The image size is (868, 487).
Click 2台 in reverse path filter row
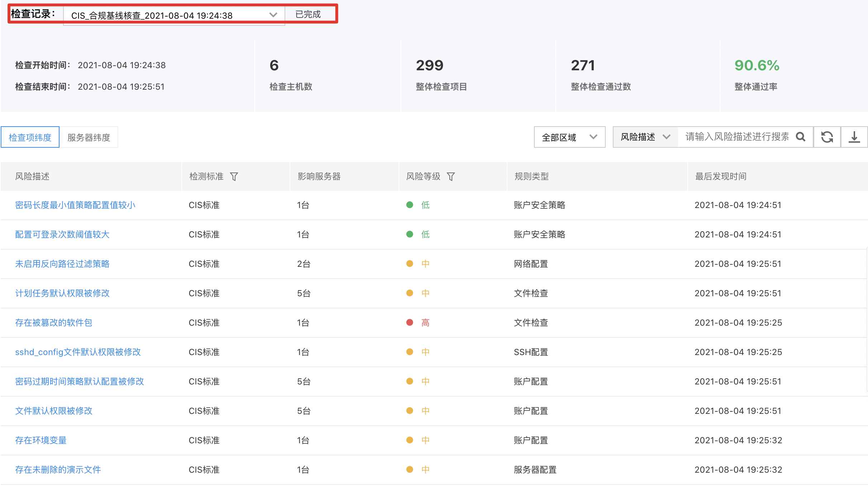coord(304,264)
